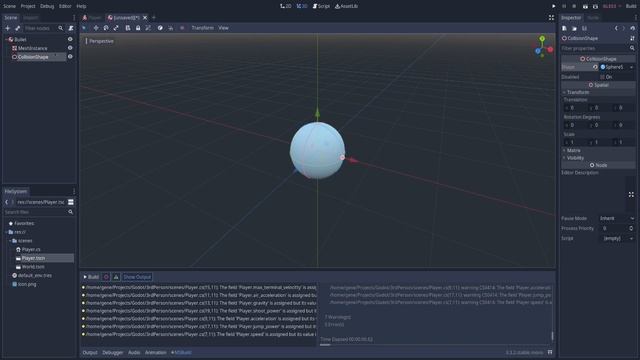Open the Pause Mode Inherit dropdown
The image size is (640, 360).
point(617,218)
